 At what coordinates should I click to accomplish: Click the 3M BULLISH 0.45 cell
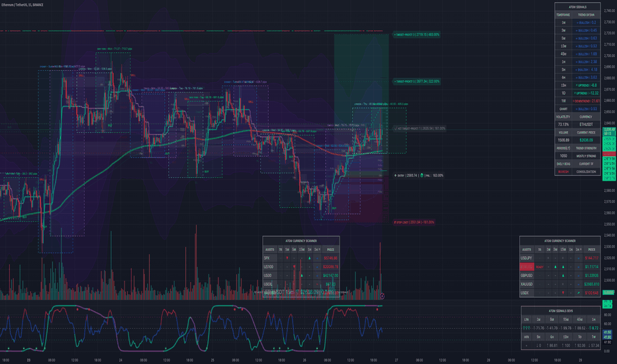(x=586, y=30)
